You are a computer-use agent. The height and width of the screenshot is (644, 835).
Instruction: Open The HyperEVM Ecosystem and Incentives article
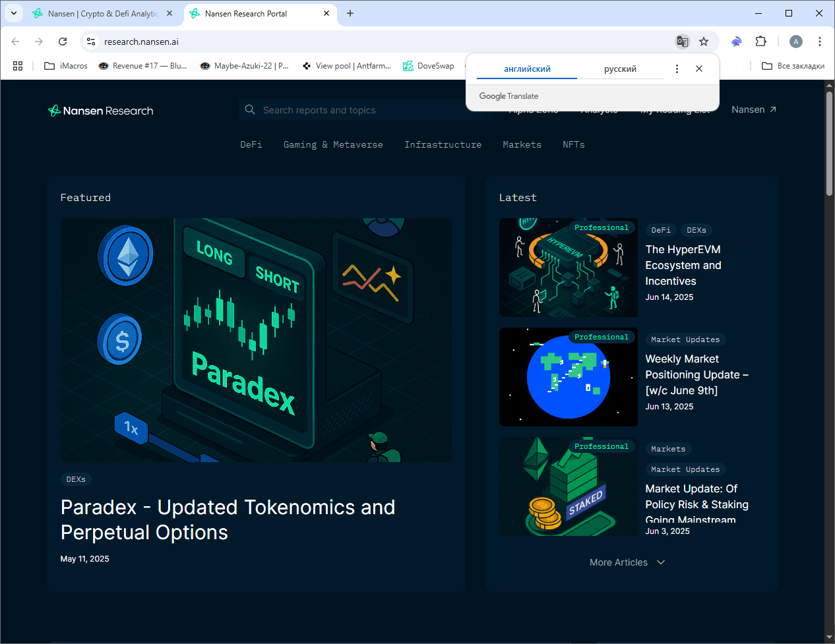tap(683, 265)
